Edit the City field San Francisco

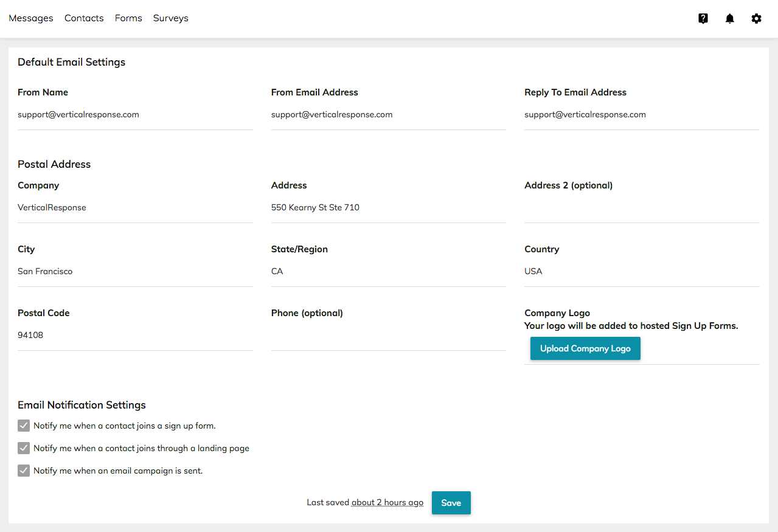(x=135, y=271)
